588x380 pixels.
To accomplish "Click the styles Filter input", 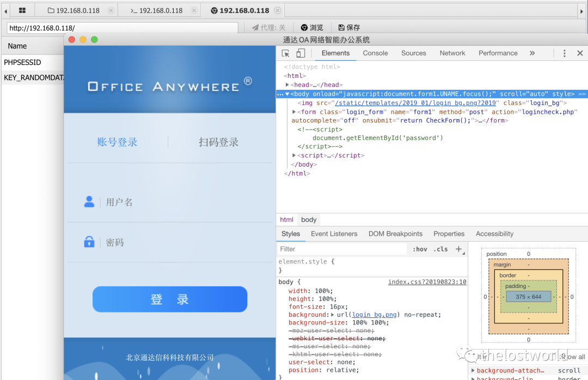I will tap(342, 249).
